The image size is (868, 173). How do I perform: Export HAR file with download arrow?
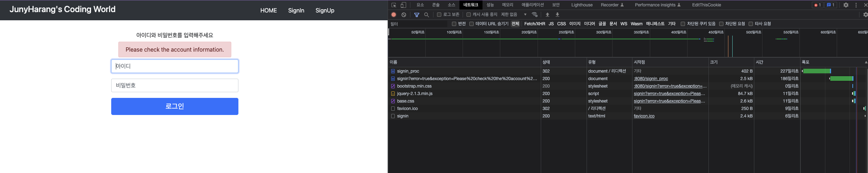557,15
